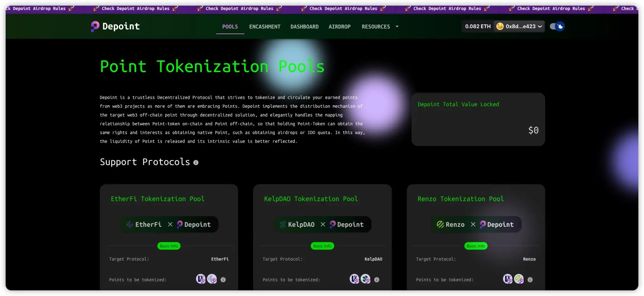Image resolution: width=644 pixels, height=296 pixels.
Task: Open the Renzo Tokenization Pool title
Action: click(x=461, y=199)
